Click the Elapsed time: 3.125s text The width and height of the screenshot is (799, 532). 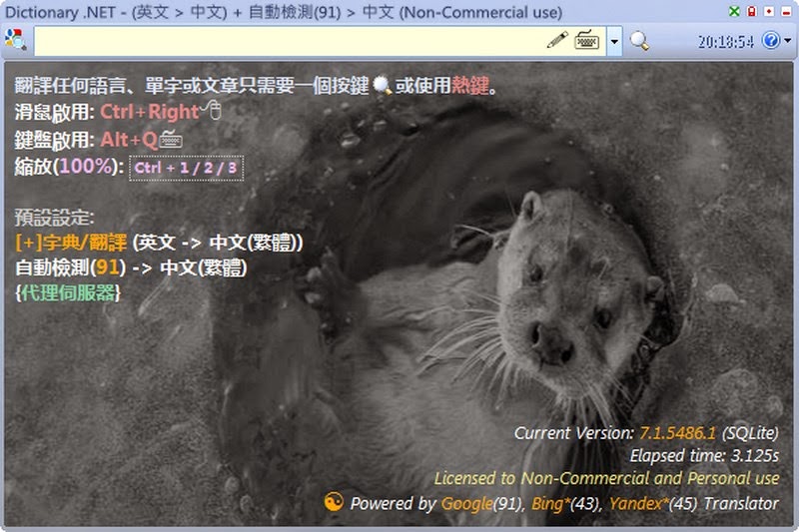click(x=704, y=455)
